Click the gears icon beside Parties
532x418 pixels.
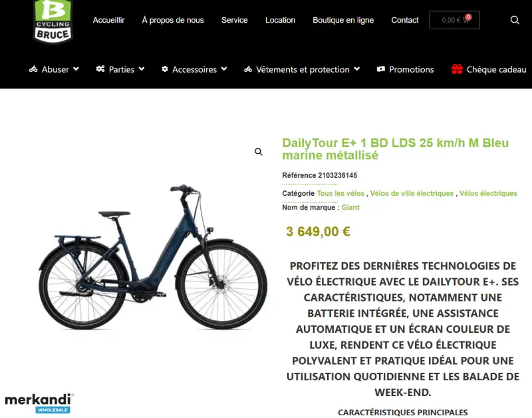click(x=100, y=69)
